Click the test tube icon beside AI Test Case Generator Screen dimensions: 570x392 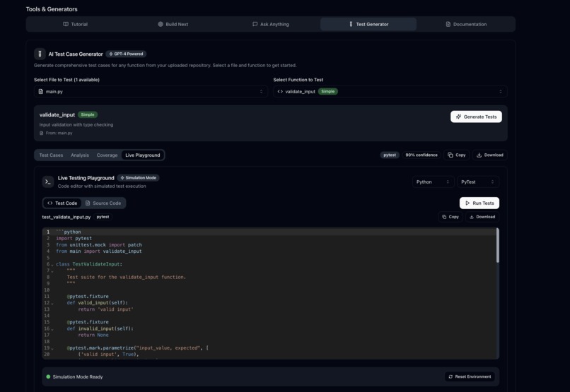[40, 54]
